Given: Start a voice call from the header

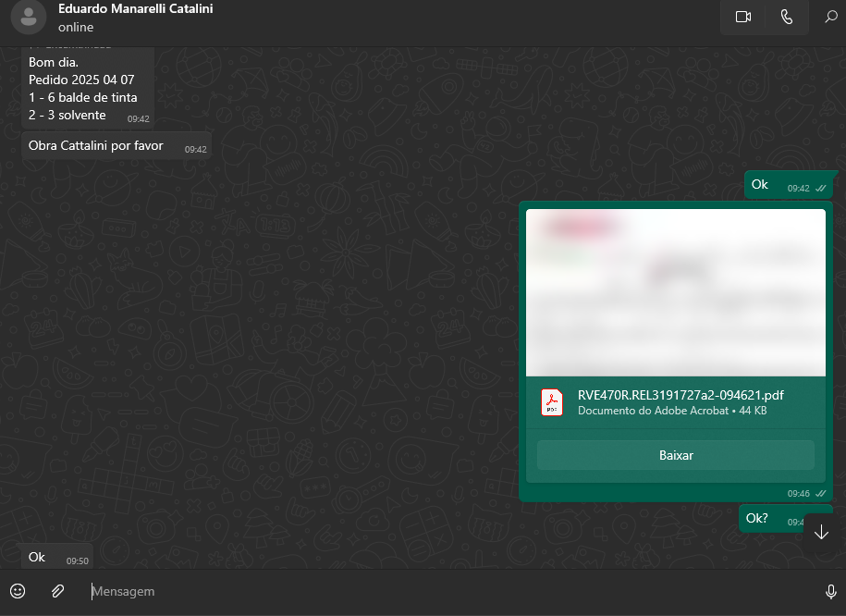Looking at the screenshot, I should (x=787, y=17).
